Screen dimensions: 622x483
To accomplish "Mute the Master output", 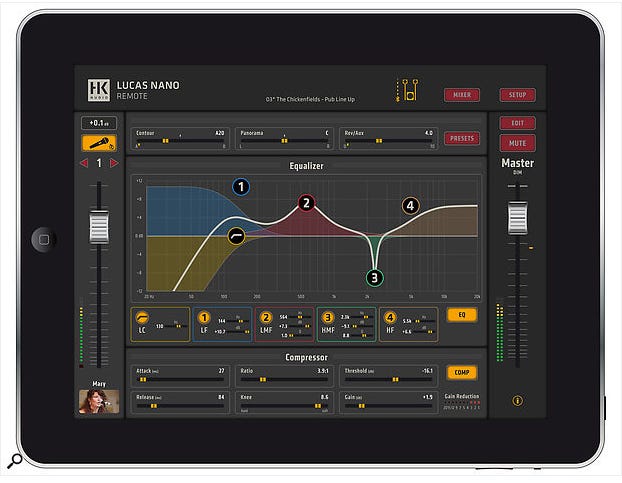I will (x=517, y=143).
